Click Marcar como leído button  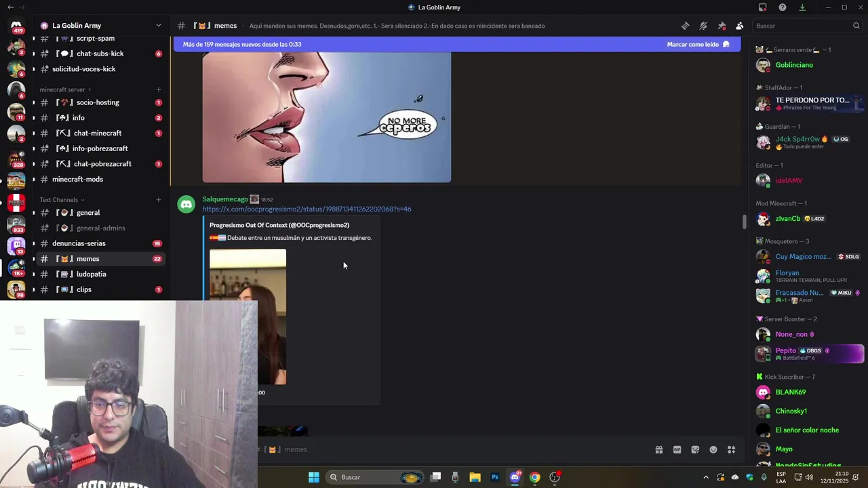click(698, 44)
